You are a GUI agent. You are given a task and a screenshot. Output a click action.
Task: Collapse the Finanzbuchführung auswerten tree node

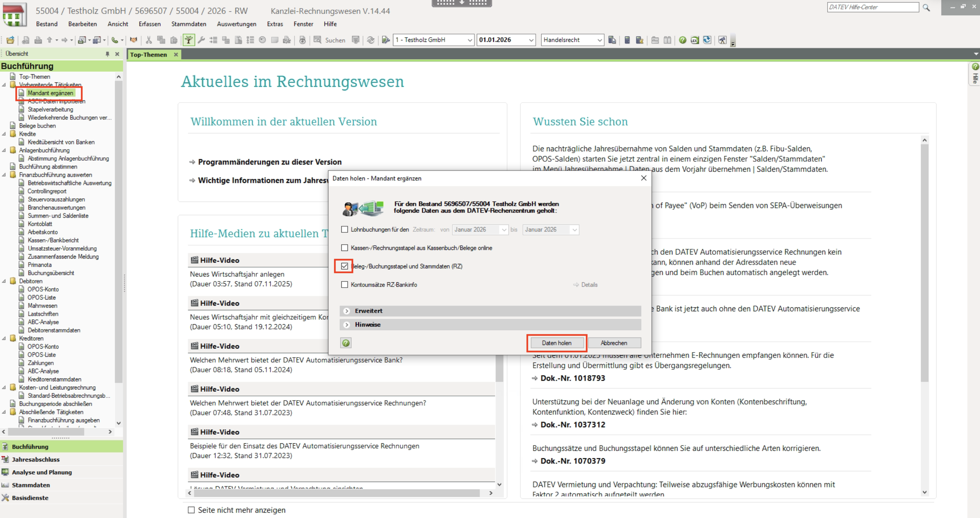pos(4,175)
